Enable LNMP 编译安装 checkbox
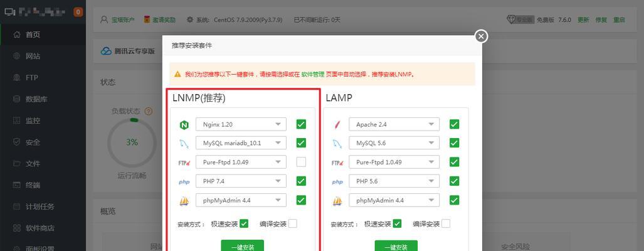This screenshot has height=251, width=644. click(292, 223)
